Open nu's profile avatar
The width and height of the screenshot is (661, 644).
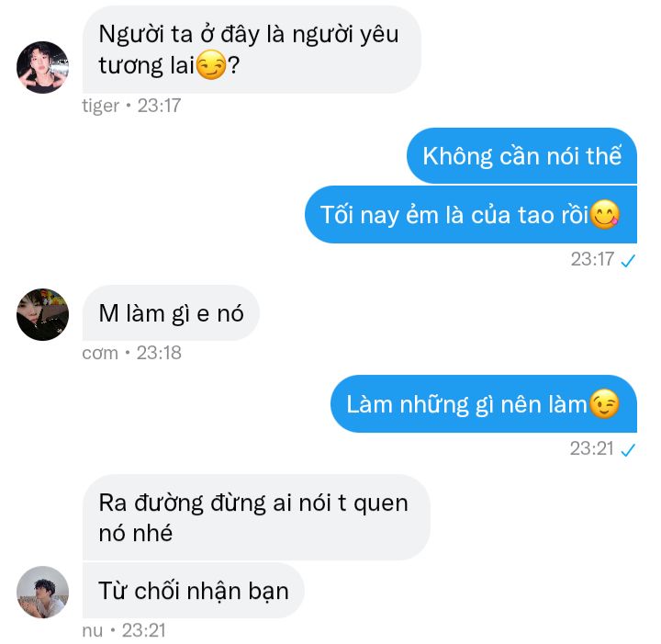point(42,593)
